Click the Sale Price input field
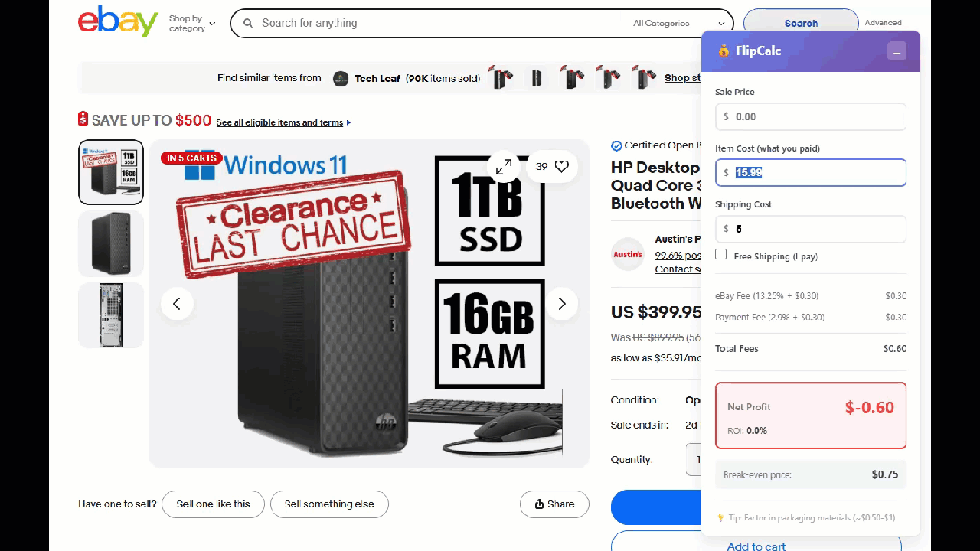 tap(811, 117)
